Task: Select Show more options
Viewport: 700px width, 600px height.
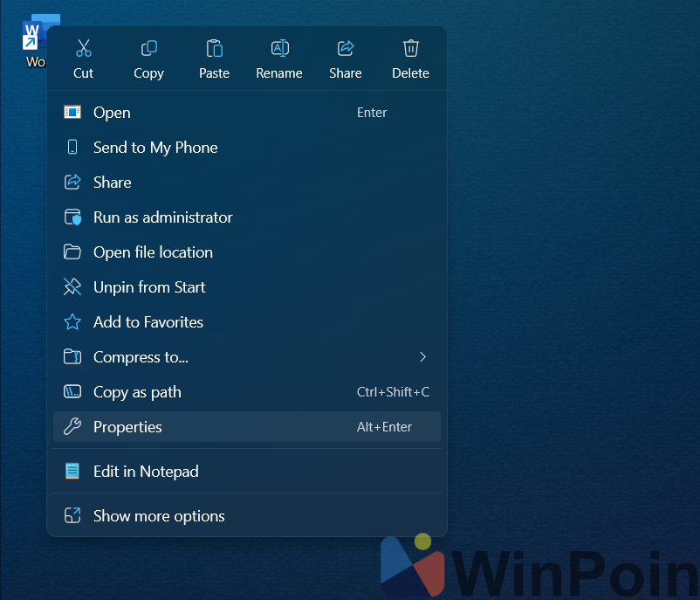Action: pos(247,515)
